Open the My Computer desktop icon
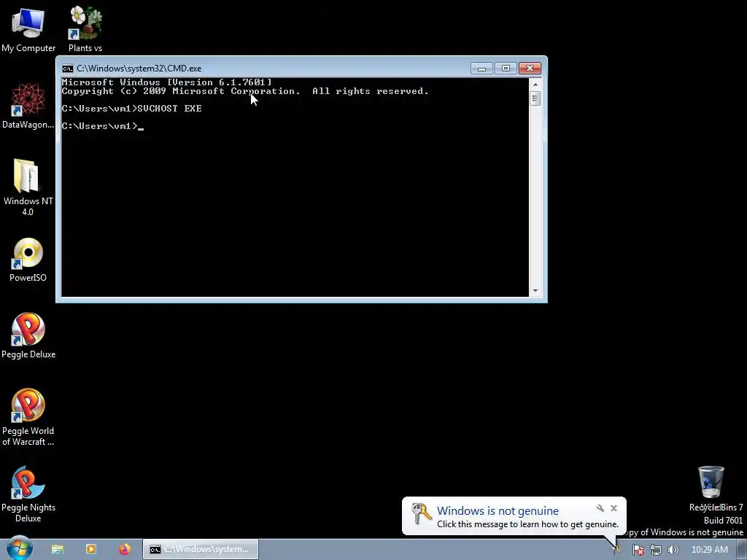The width and height of the screenshot is (747, 560). click(28, 29)
